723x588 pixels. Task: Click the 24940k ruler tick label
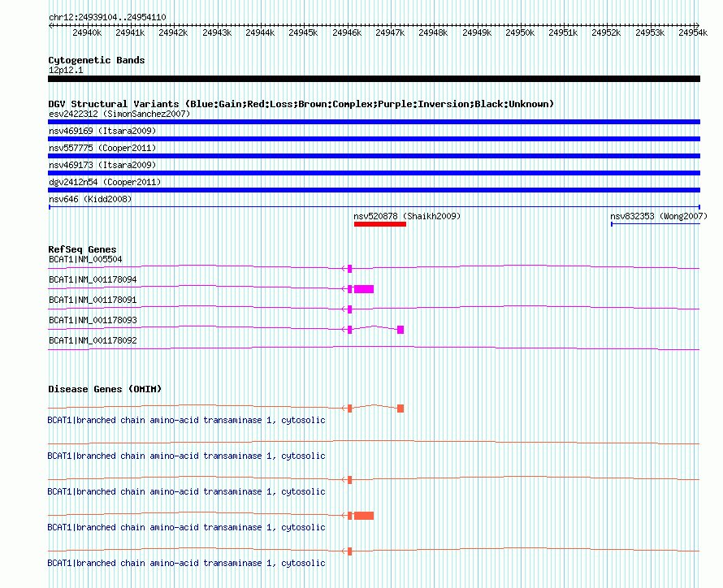tap(87, 32)
